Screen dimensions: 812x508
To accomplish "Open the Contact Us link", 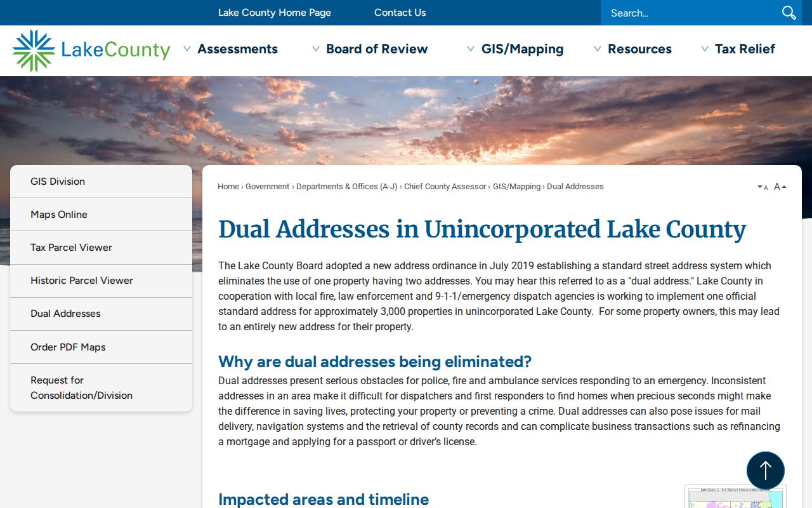I will coord(400,13).
